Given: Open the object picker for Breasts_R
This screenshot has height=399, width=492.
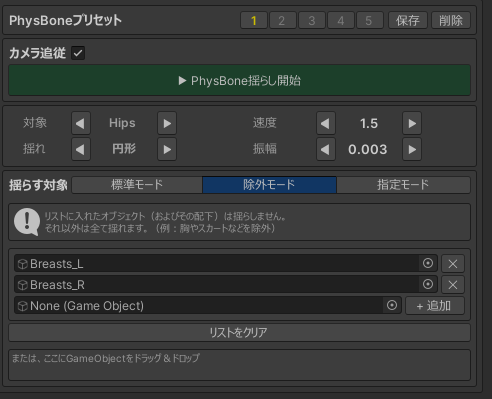Looking at the screenshot, I should 428,284.
